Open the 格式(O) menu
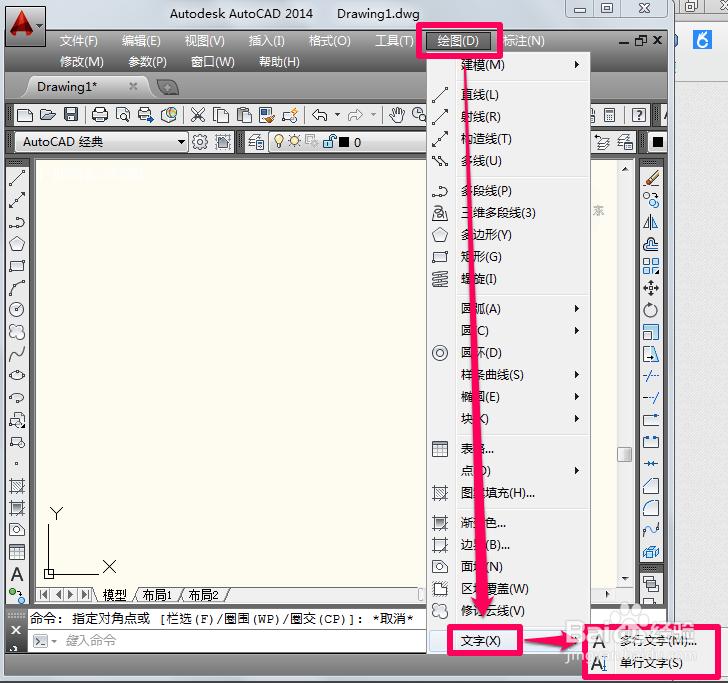Image resolution: width=728 pixels, height=683 pixels. [x=330, y=41]
